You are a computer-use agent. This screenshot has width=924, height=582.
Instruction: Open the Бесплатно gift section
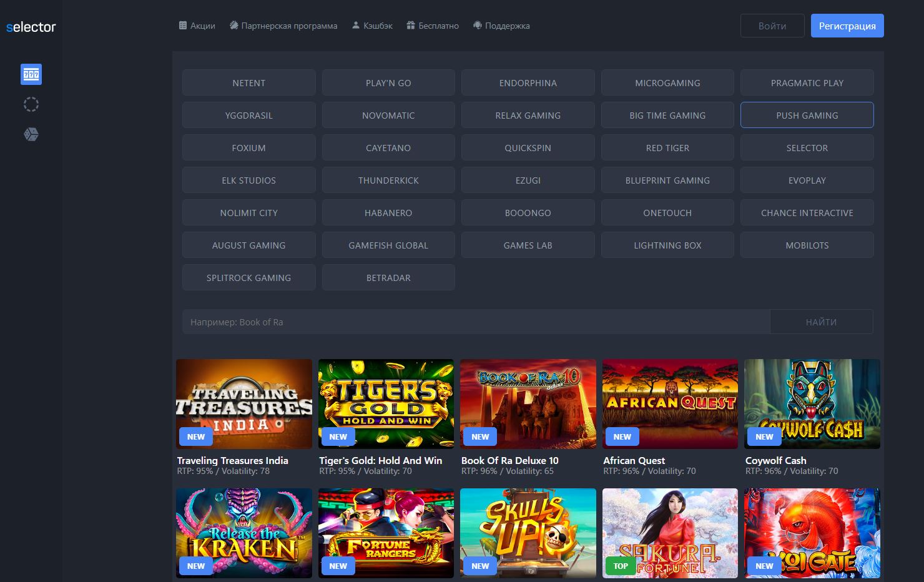[x=433, y=26]
